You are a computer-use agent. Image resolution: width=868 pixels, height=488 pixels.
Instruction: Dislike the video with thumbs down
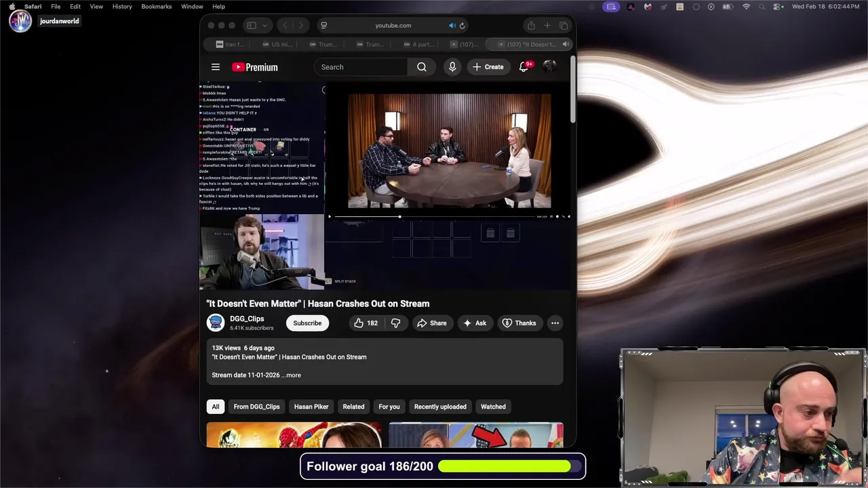pos(395,323)
